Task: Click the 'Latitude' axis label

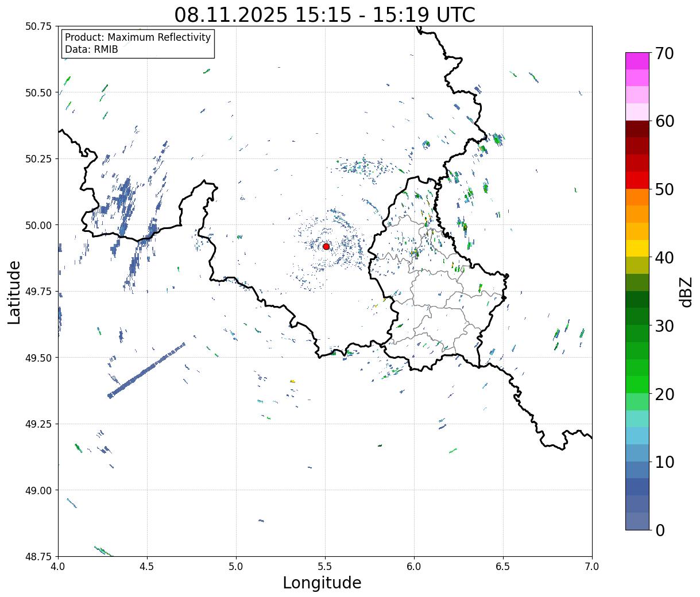Action: [x=14, y=292]
